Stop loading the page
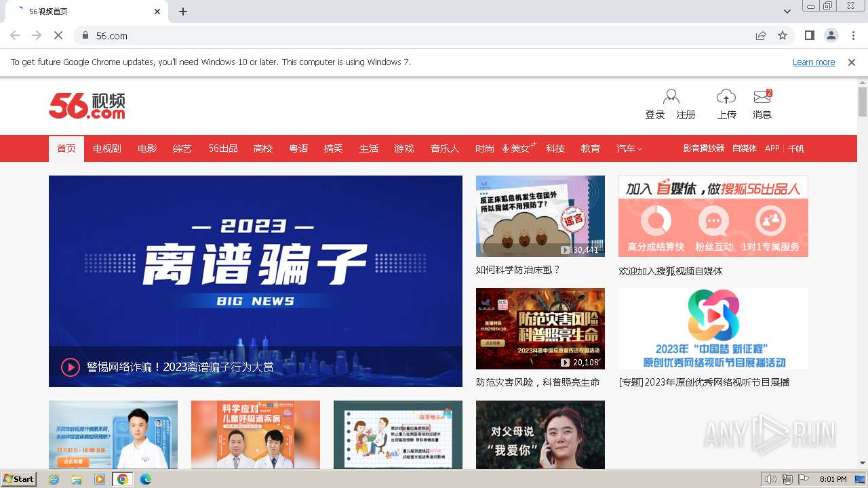The image size is (868, 488). point(58,35)
